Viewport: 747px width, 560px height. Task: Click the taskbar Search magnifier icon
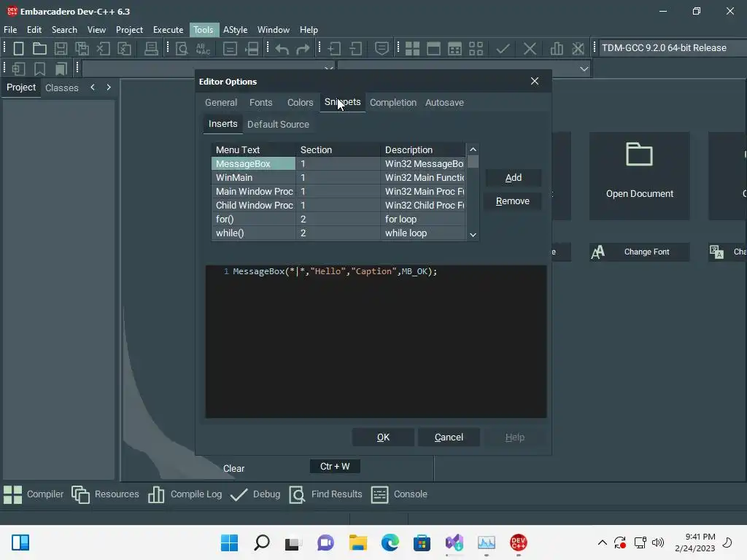(262, 542)
